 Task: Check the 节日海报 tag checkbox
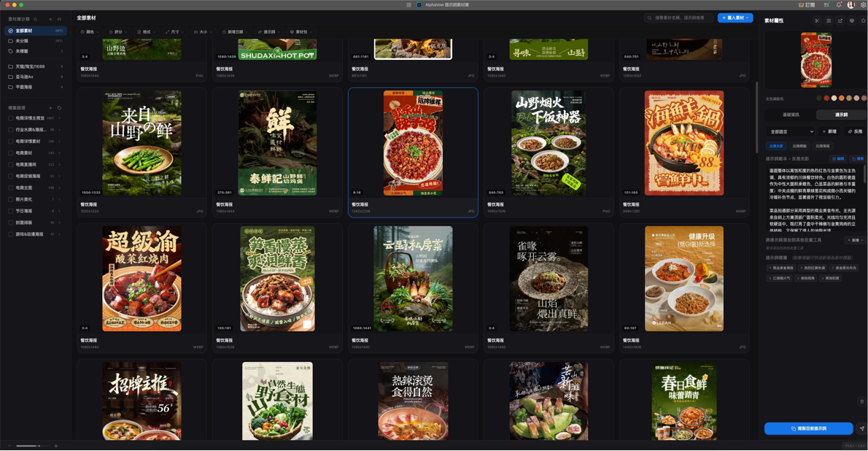pyautogui.click(x=10, y=211)
